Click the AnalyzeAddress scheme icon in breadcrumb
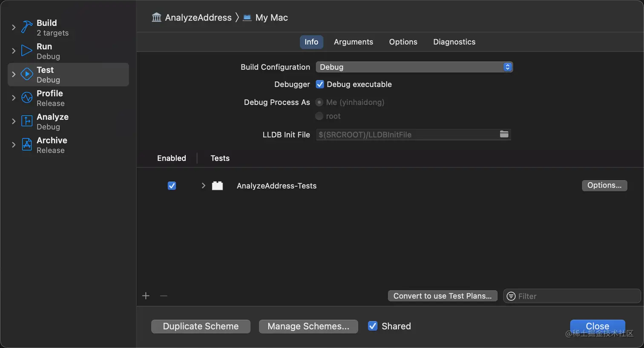Screen dimensions: 644x348 click(157, 17)
